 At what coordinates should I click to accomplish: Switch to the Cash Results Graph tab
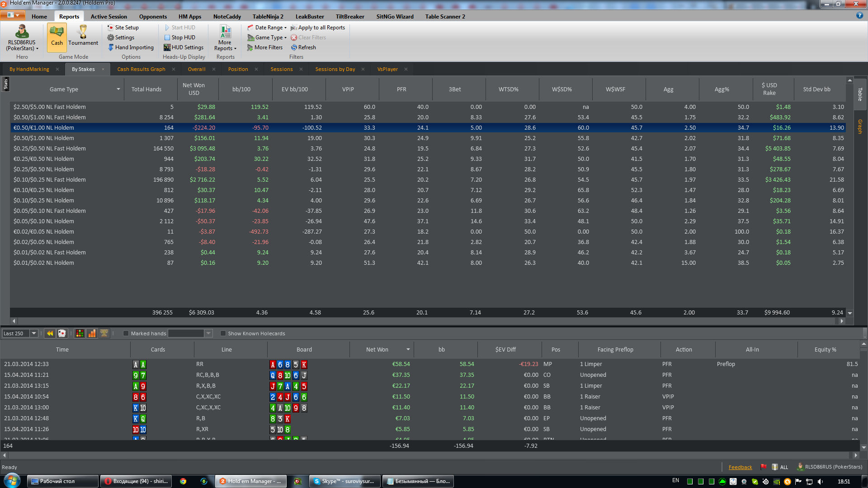[141, 69]
